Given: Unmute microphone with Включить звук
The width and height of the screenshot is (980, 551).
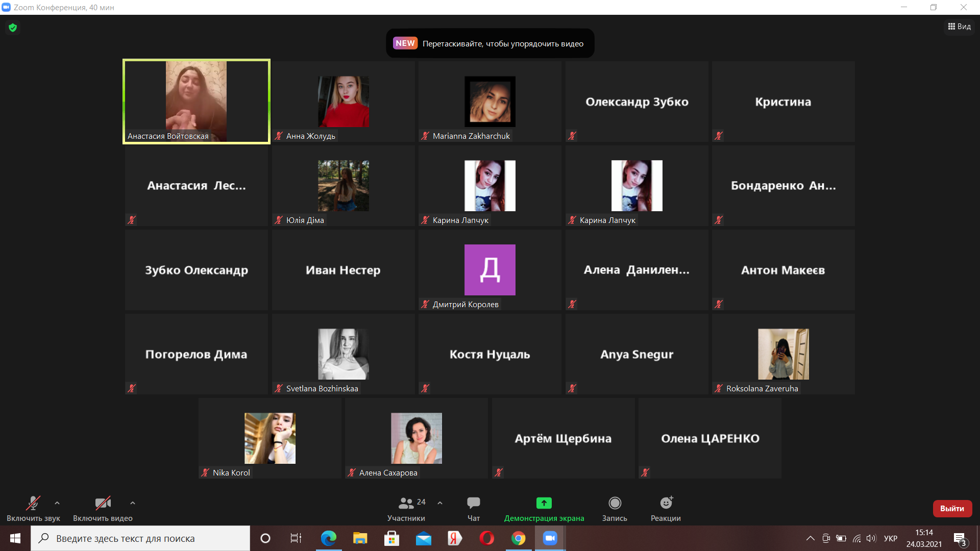Looking at the screenshot, I should point(33,504).
